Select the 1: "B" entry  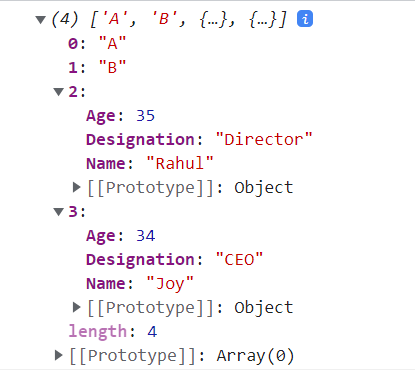(x=97, y=68)
